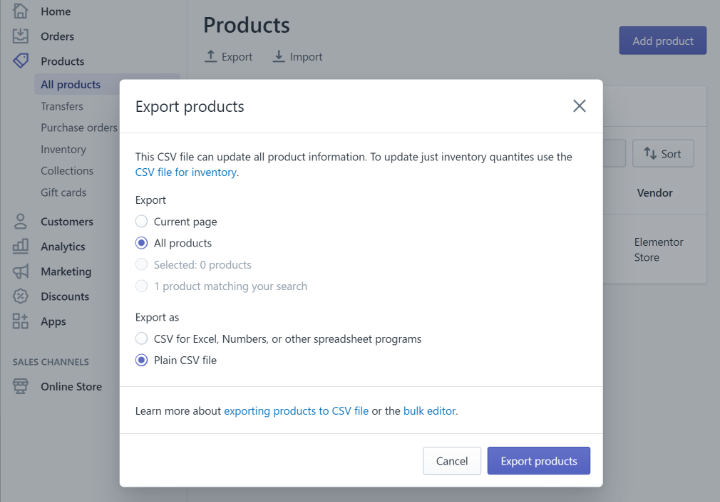Go to Collections in sidebar

pos(67,171)
